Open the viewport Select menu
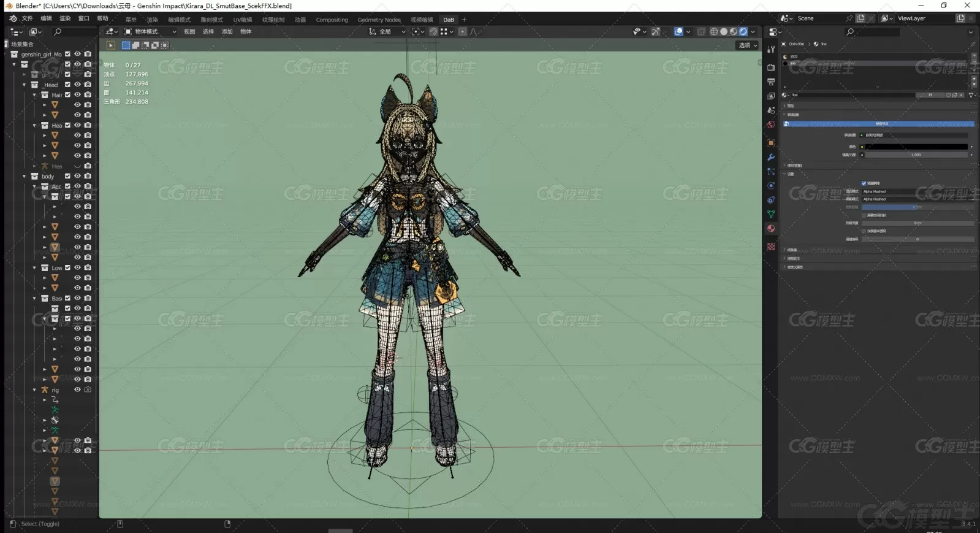The width and height of the screenshot is (980, 533). click(208, 31)
